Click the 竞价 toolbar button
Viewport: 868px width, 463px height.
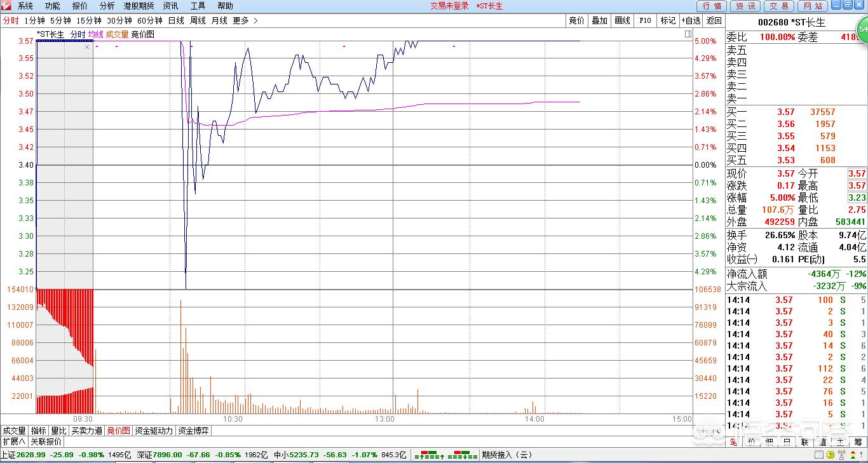(x=577, y=20)
